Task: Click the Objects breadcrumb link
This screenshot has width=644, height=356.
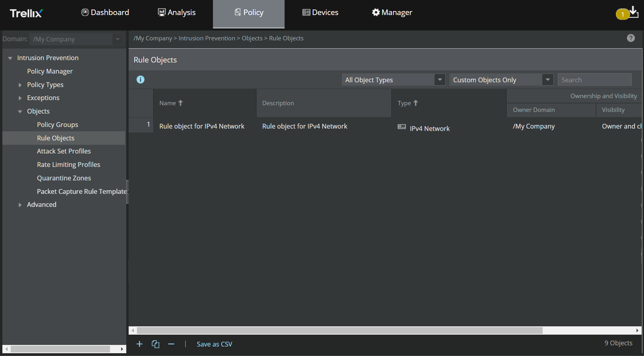Action: pyautogui.click(x=252, y=38)
